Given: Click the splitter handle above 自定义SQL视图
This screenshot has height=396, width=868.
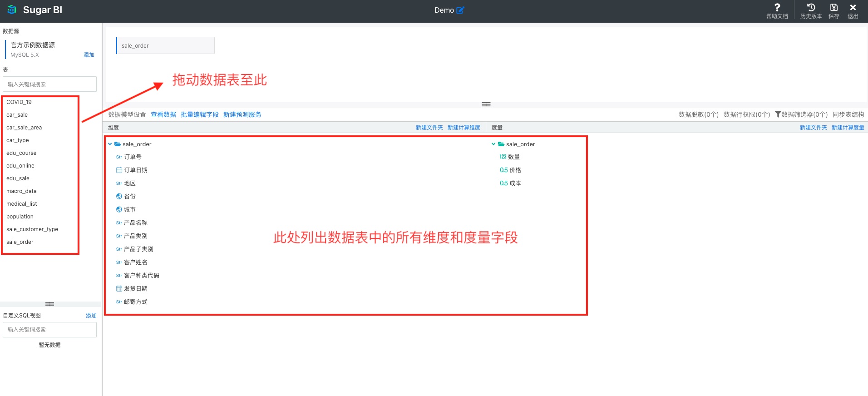Looking at the screenshot, I should pyautogui.click(x=50, y=304).
